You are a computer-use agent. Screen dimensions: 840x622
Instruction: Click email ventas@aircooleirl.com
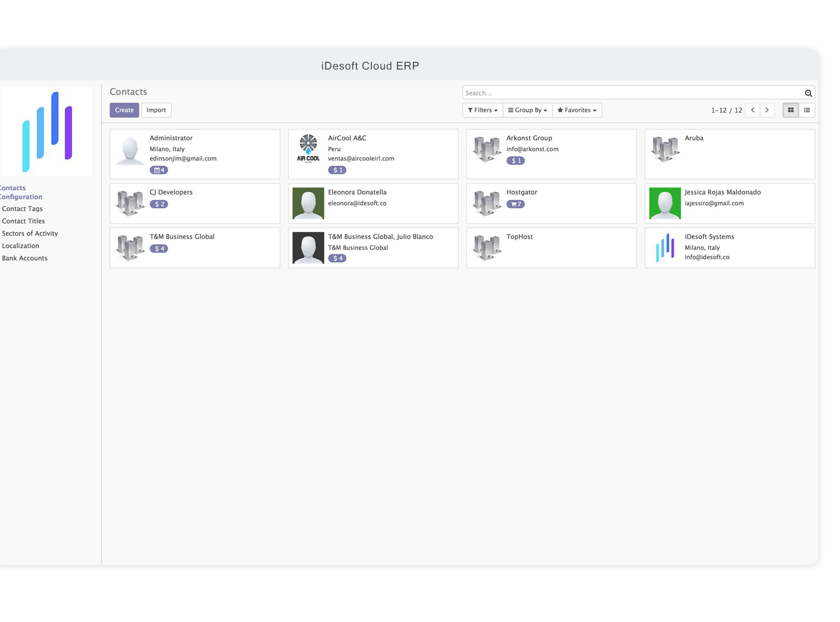click(x=361, y=159)
